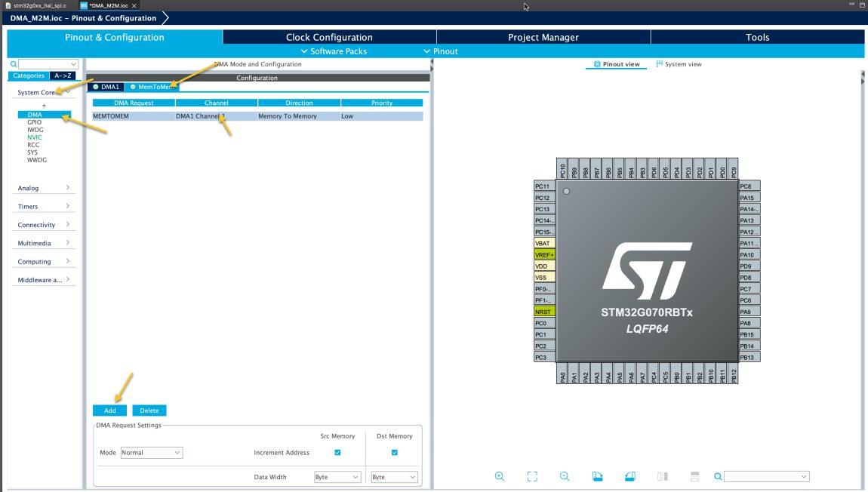Screen dimensions: 868x492
Task: Open the DMA1 configuration tab
Action: 106,87
